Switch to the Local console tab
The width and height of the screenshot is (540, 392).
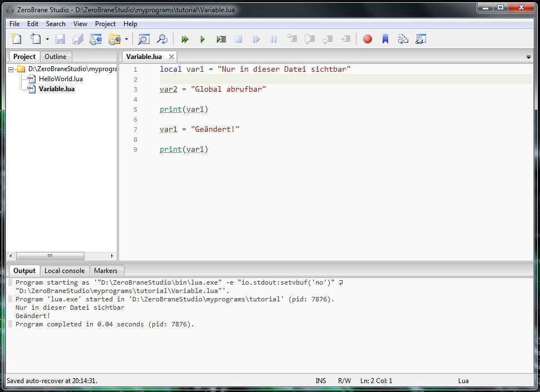click(65, 271)
